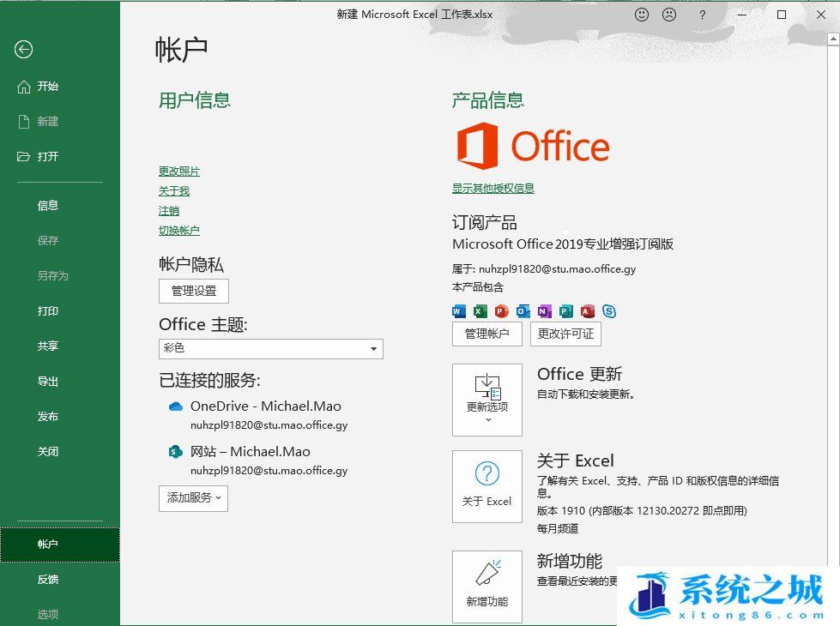The width and height of the screenshot is (840, 626).
Task: Click the SharePoint site icon
Action: (x=176, y=452)
